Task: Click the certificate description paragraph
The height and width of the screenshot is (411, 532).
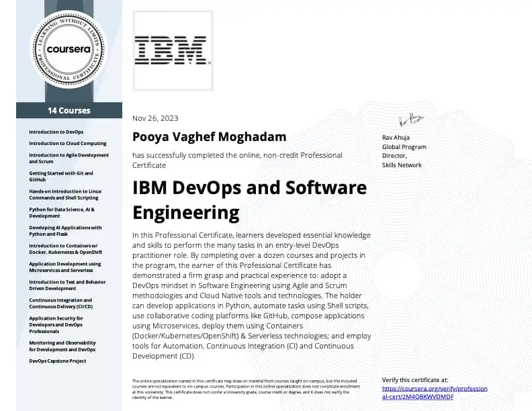Action: click(251, 295)
